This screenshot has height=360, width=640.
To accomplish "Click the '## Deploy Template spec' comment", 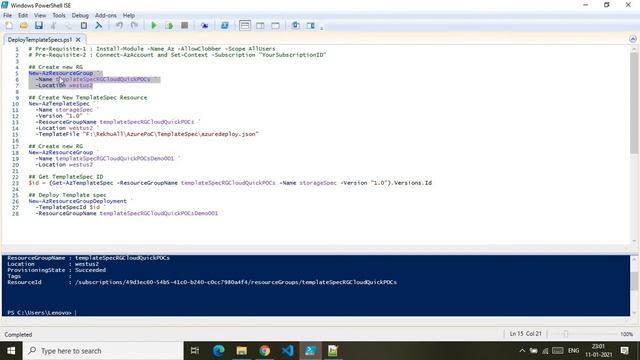I will 67,195.
